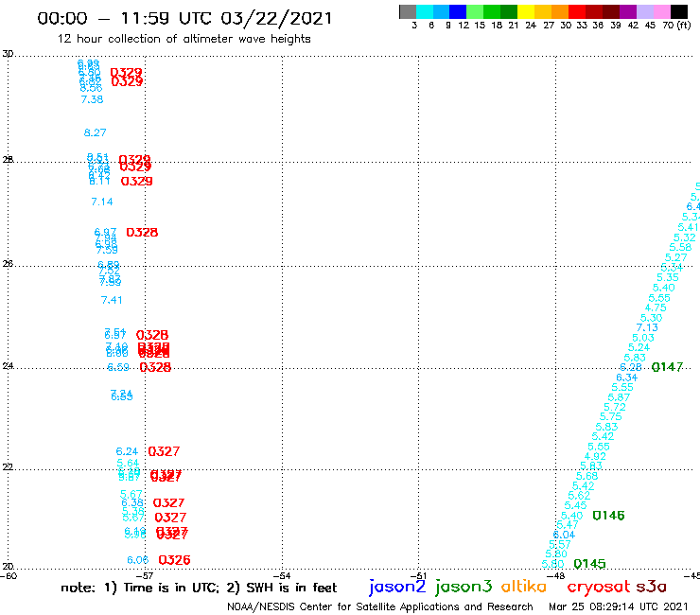Select the orange 30 ft legend swatch
The image size is (700, 615).
(x=560, y=11)
